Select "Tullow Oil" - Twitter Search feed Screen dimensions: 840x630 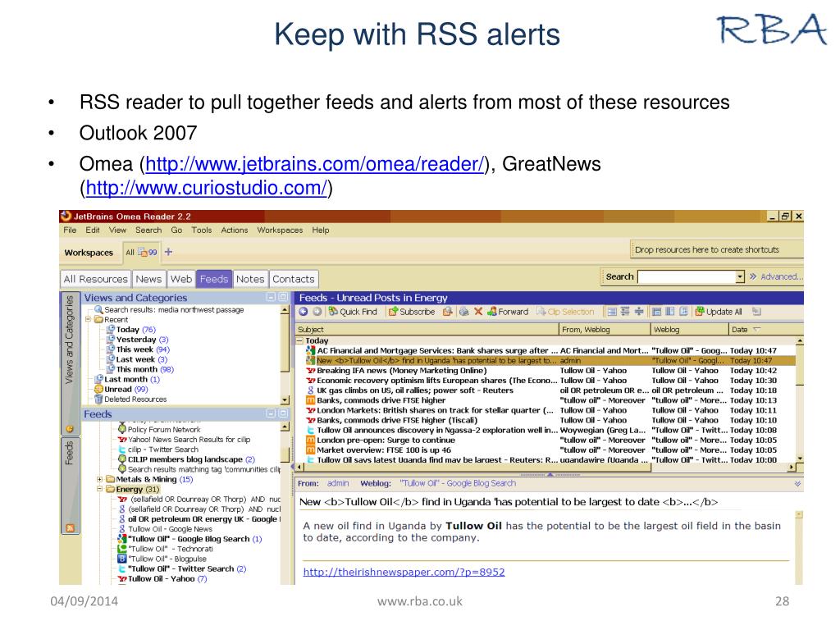point(181,569)
